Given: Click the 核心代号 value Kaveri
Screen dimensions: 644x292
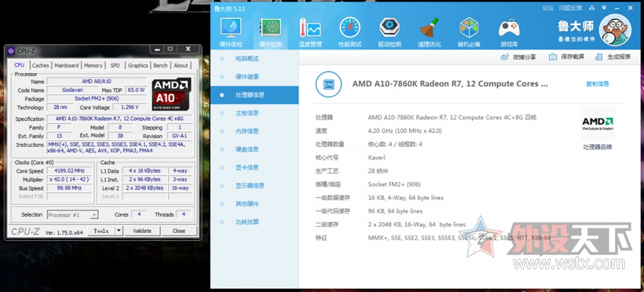Looking at the screenshot, I should [x=377, y=157].
